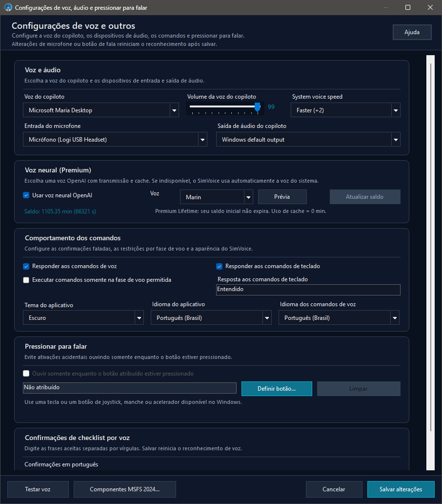Viewport: 442px width, 504px height.
Task: Open the System voice speed dropdown
Action: pos(345,110)
